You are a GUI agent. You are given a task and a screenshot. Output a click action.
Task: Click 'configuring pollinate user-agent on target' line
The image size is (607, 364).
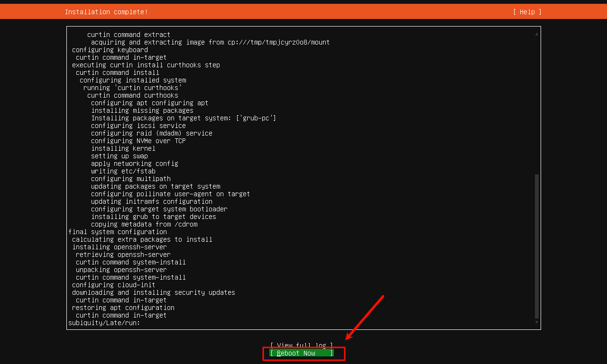pyautogui.click(x=171, y=194)
